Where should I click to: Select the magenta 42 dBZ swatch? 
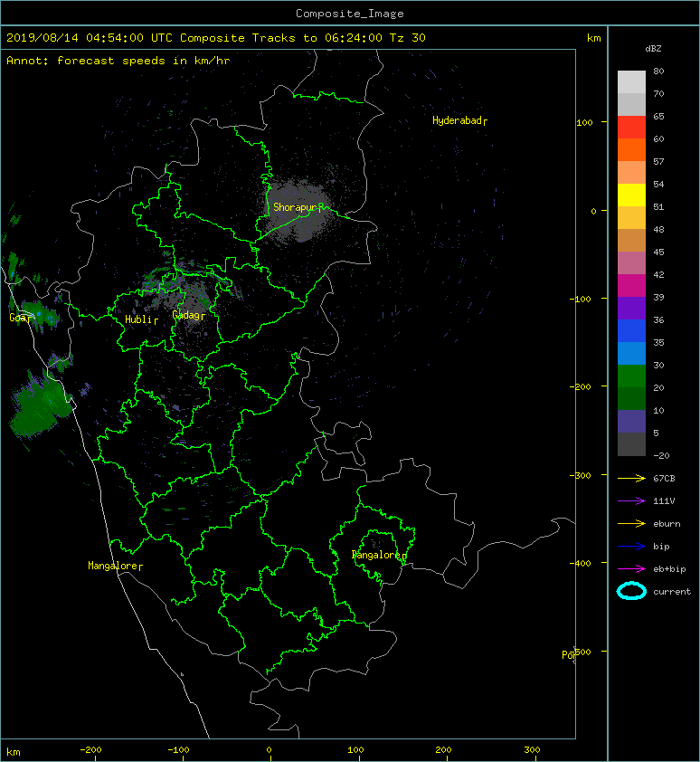pos(631,285)
